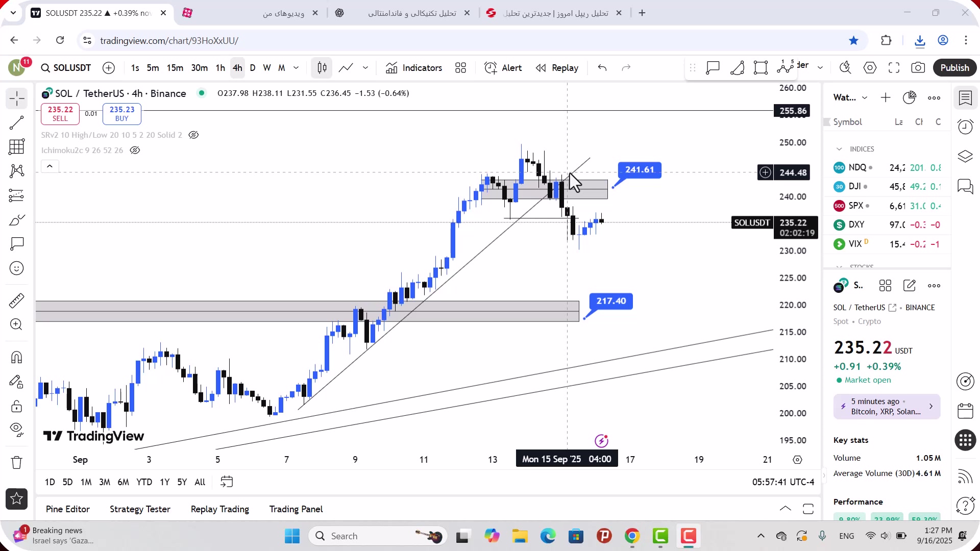Viewport: 980px width, 551px height.
Task: Open the Strategy Tester tab
Action: (140, 509)
